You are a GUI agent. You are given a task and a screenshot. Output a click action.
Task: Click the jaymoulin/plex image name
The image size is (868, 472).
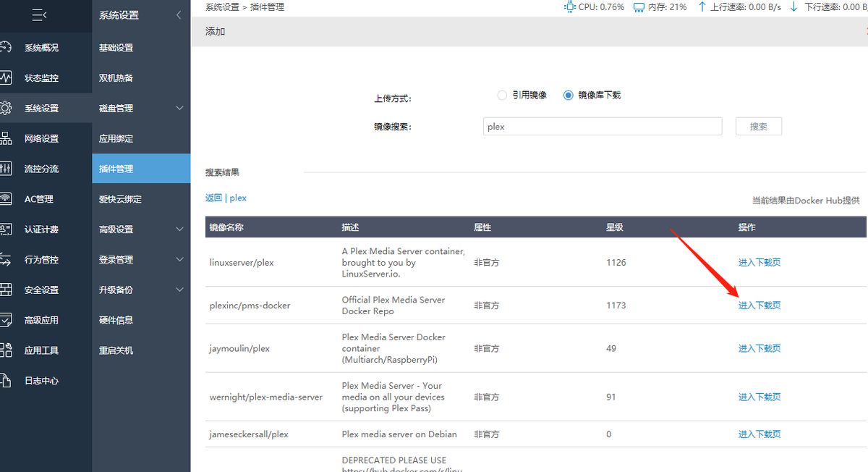tap(239, 348)
